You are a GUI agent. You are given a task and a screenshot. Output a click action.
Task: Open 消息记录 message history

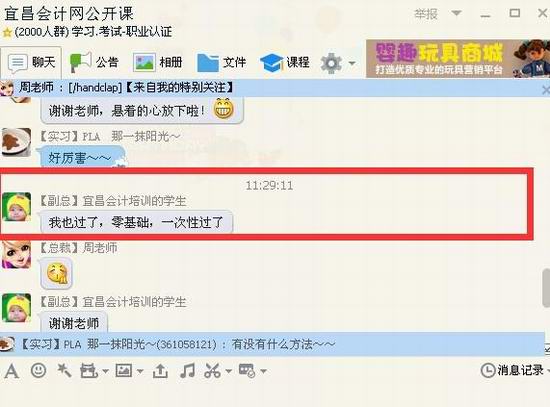(x=513, y=370)
